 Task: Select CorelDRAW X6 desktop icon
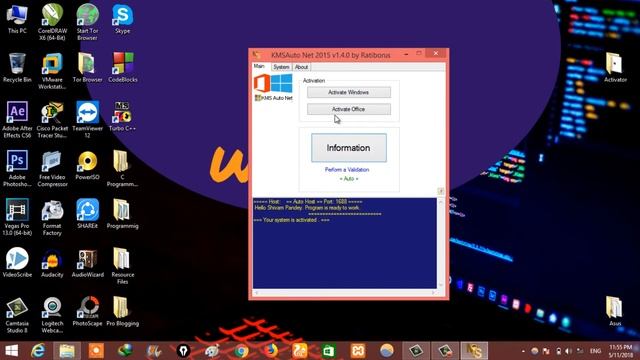(x=52, y=22)
